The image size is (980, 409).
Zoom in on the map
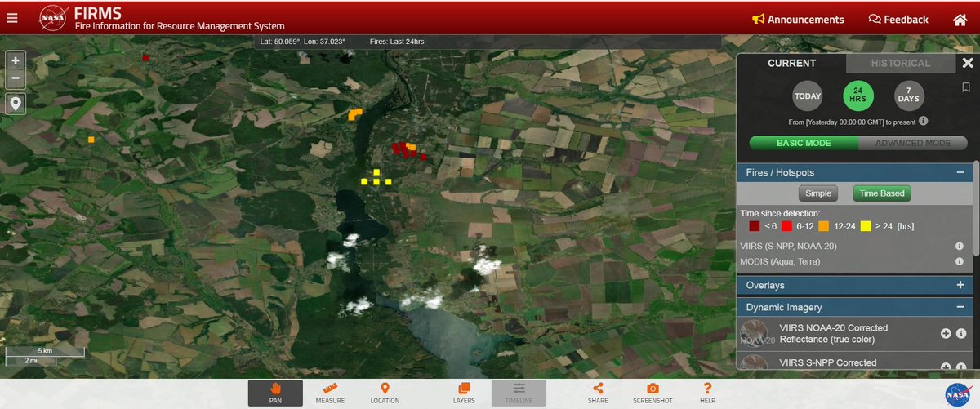(x=16, y=60)
